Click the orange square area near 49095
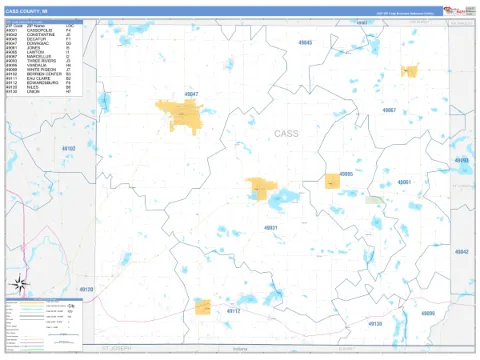Screen dimensions: 480x360 (332, 181)
